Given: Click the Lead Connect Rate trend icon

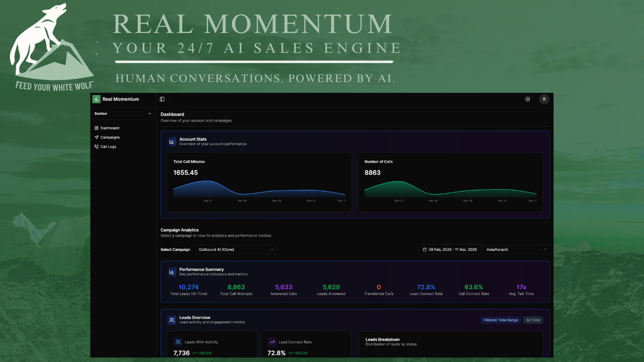Looking at the screenshot, I should point(272,342).
